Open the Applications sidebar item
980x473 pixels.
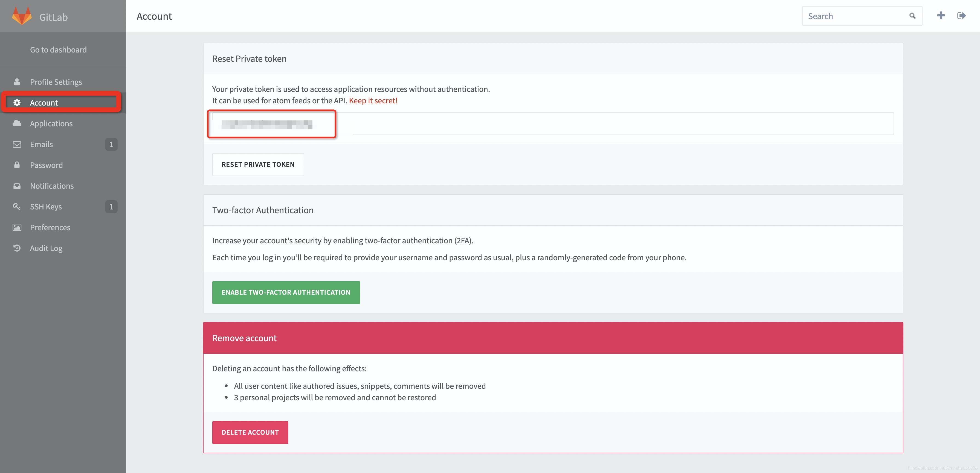tap(63, 123)
